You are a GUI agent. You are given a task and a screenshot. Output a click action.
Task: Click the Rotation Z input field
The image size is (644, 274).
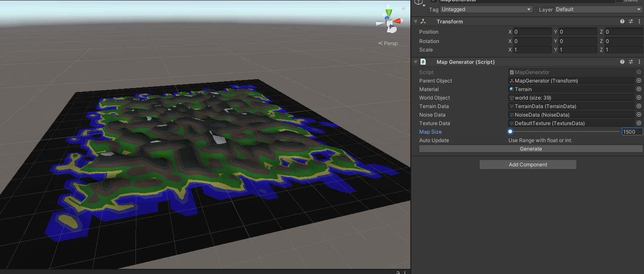624,41
